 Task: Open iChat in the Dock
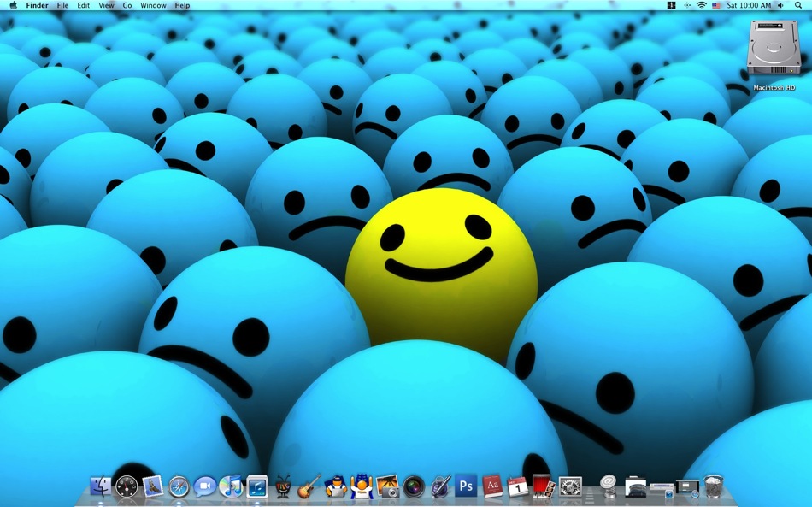[205, 486]
